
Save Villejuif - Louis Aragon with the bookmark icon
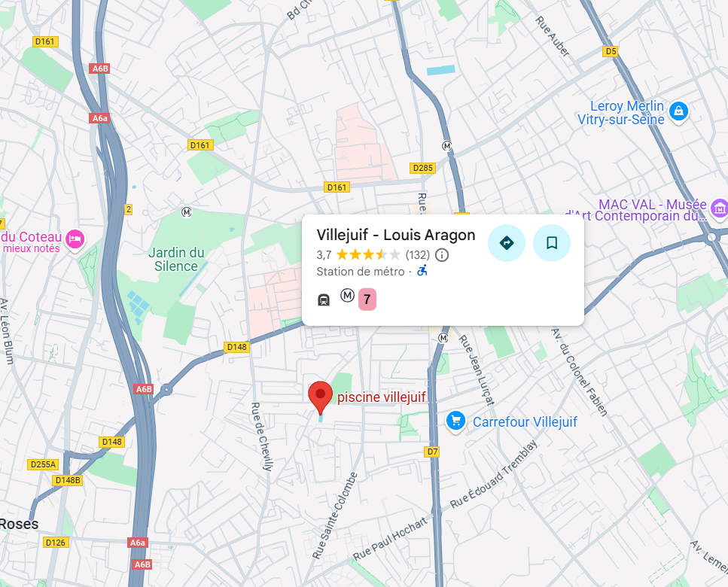[552, 242]
